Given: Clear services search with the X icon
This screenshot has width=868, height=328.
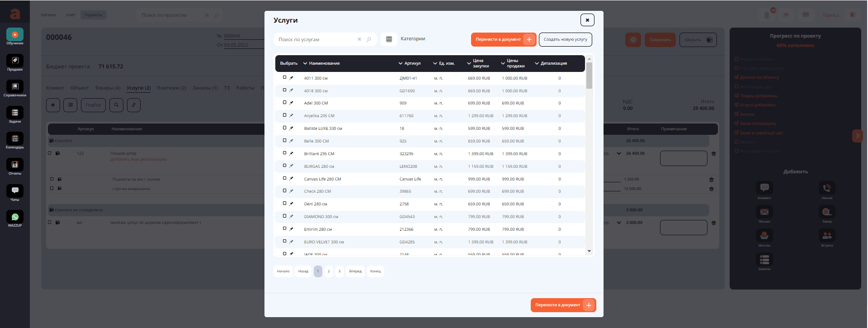Looking at the screenshot, I should [x=359, y=39].
